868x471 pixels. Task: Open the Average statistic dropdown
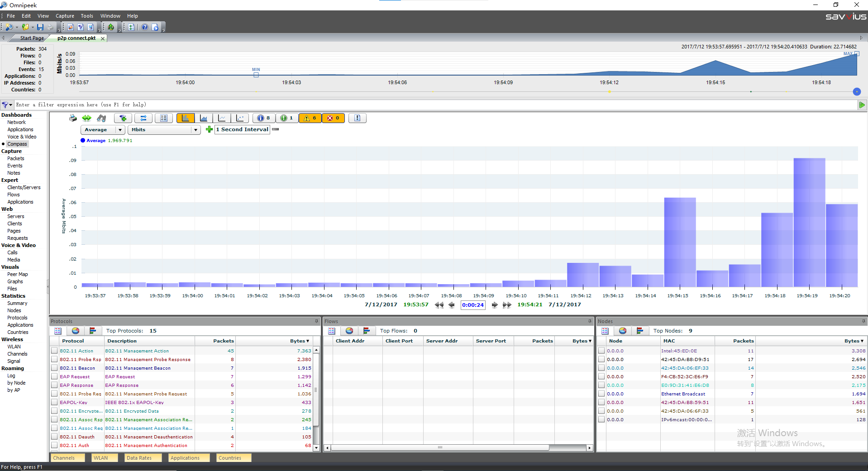pyautogui.click(x=120, y=130)
